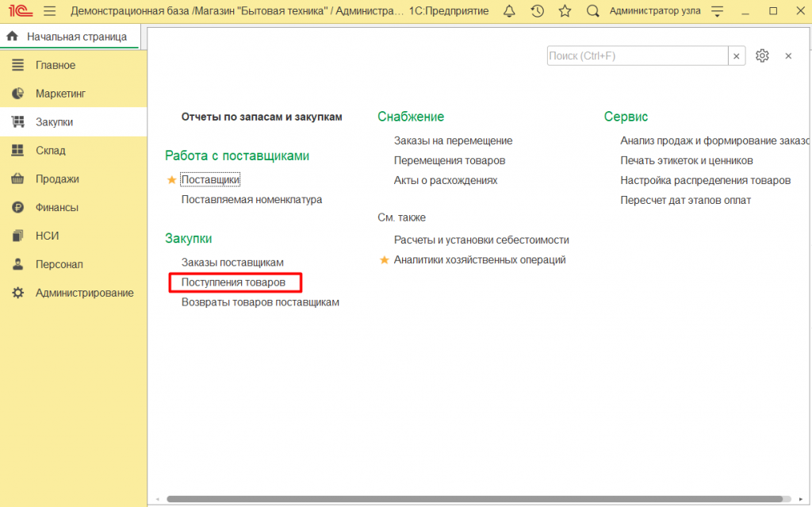Open the menu arrow beside Администратор узла
This screenshot has height=507, width=812.
(718, 10)
